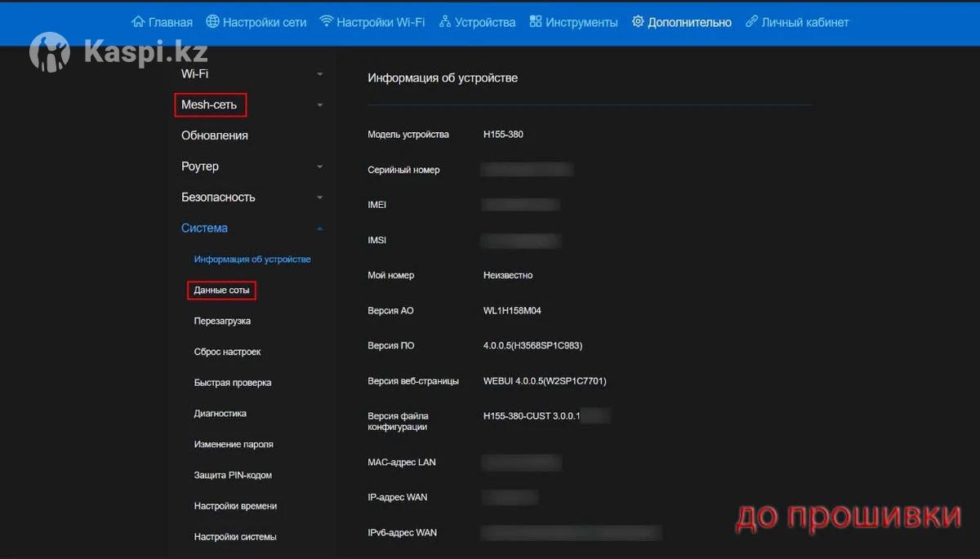
Task: Click the Wi-Fi signal icon in navbar
Action: point(327,22)
